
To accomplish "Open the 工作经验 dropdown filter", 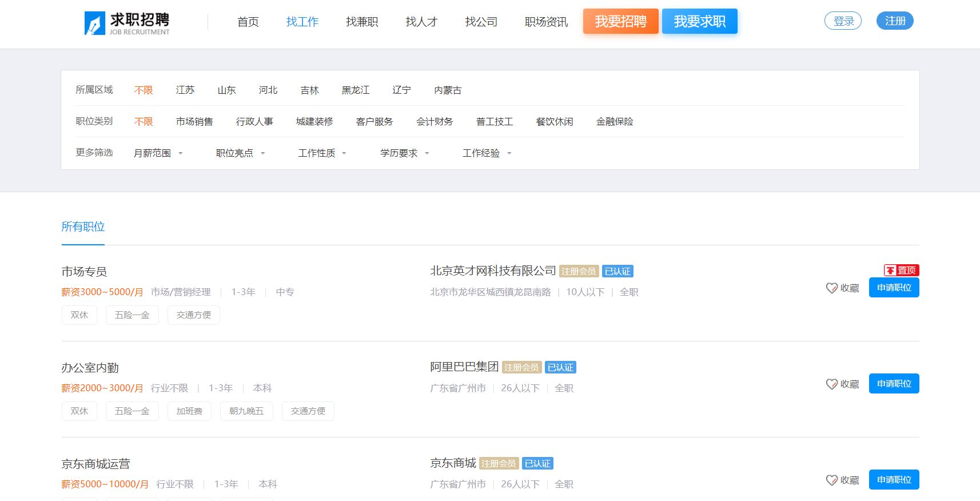I will pos(487,153).
